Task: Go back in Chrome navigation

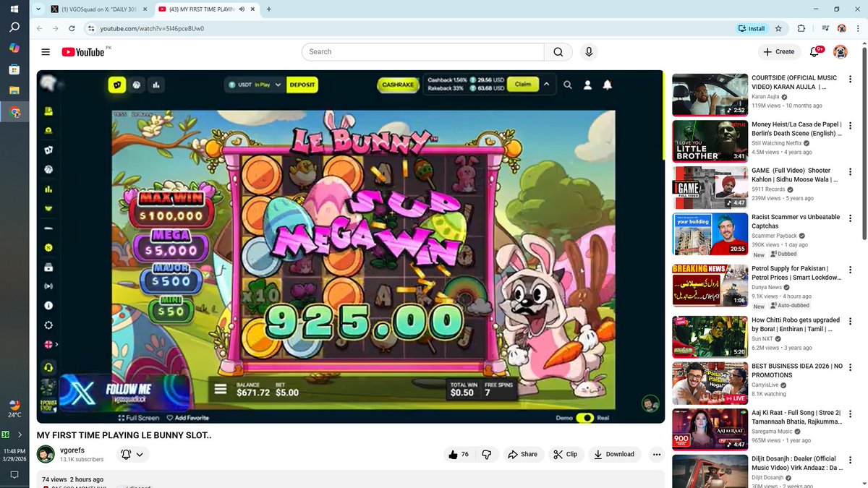Action: (x=40, y=28)
